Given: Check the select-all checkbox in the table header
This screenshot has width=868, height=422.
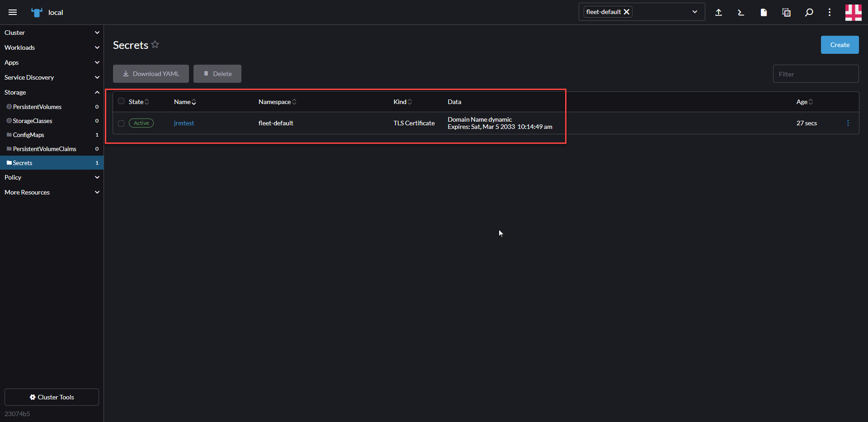Looking at the screenshot, I should pos(121,101).
